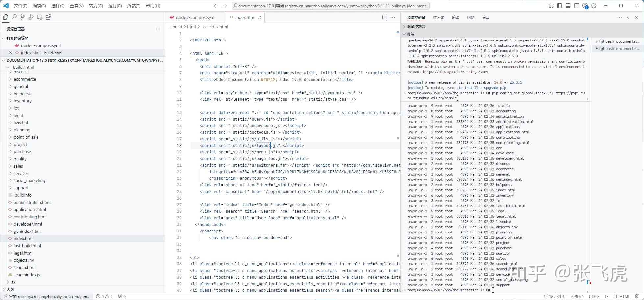
Task: Select the first bash terminal session
Action: [x=617, y=41]
